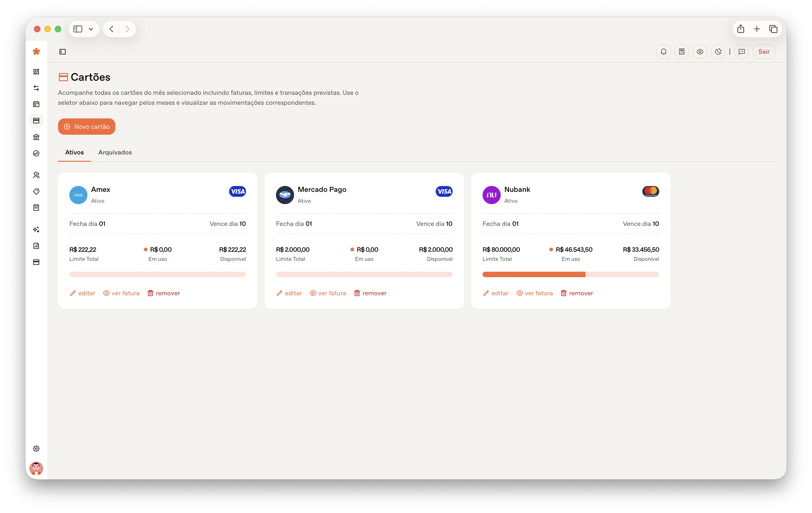
Task: Click the Nubank limit usage progress bar
Action: [570, 274]
